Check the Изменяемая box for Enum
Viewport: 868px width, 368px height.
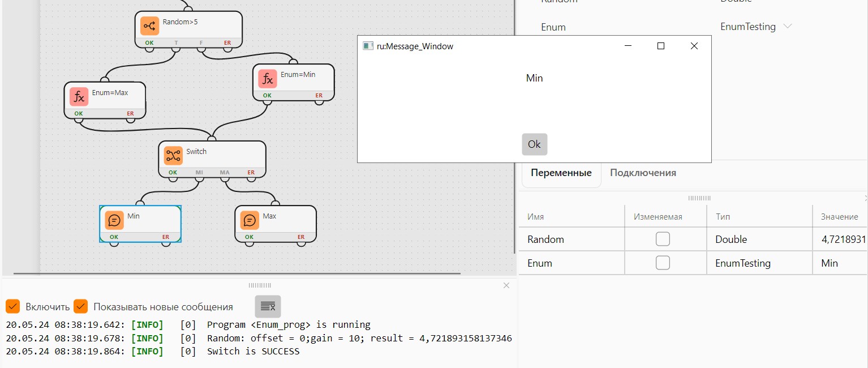[x=663, y=263]
